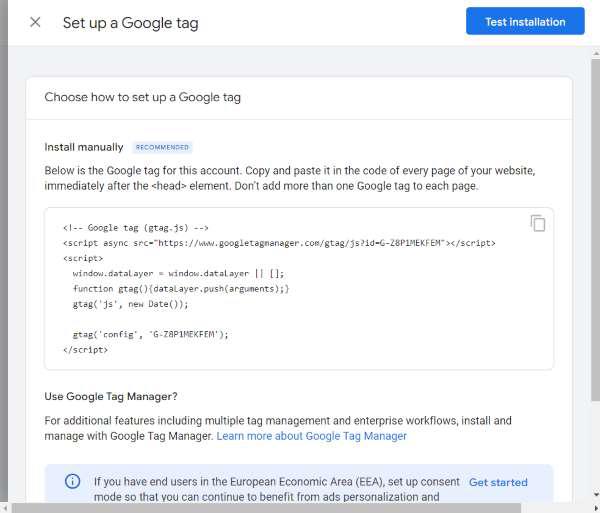Close the Set up a Google tag dialog
The image size is (600, 513).
pos(35,22)
